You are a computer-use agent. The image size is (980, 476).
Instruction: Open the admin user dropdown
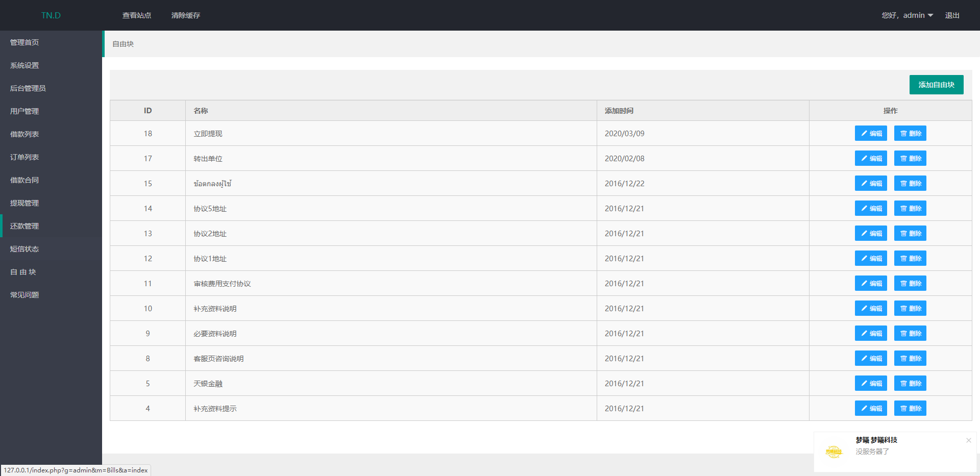point(908,15)
